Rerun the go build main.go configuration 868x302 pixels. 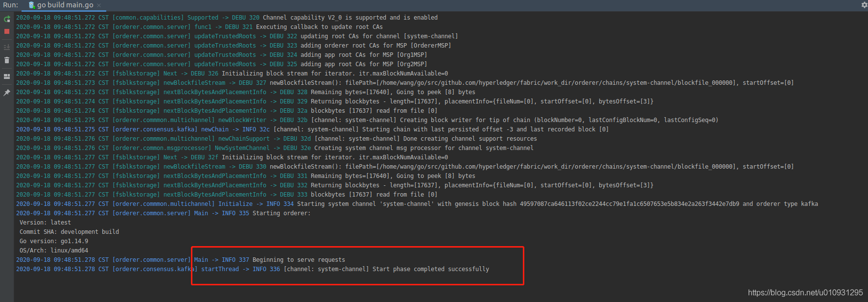[7, 19]
